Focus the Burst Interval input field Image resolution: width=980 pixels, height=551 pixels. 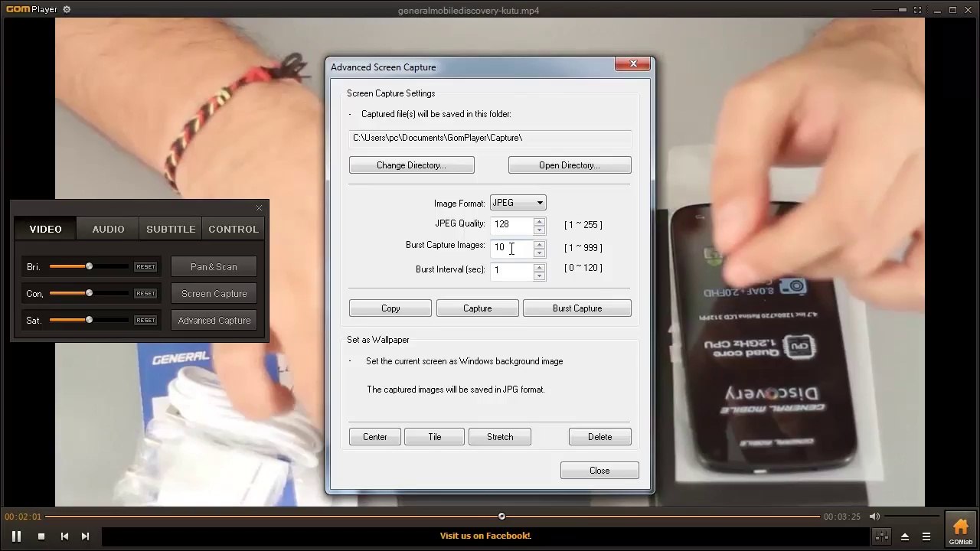click(512, 270)
